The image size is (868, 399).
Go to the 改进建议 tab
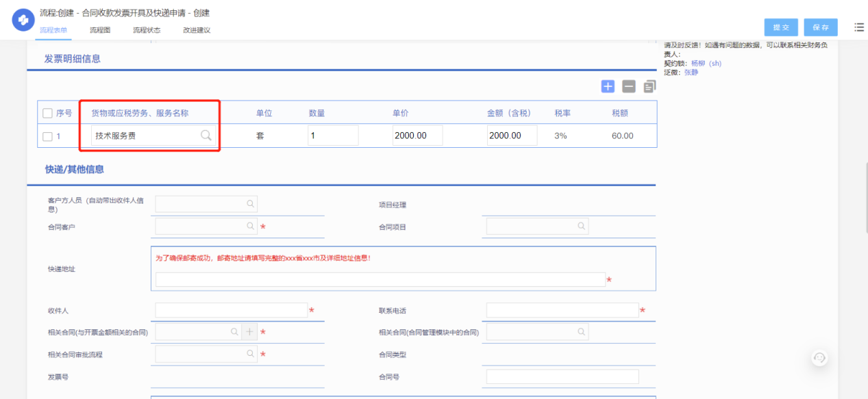(x=197, y=30)
